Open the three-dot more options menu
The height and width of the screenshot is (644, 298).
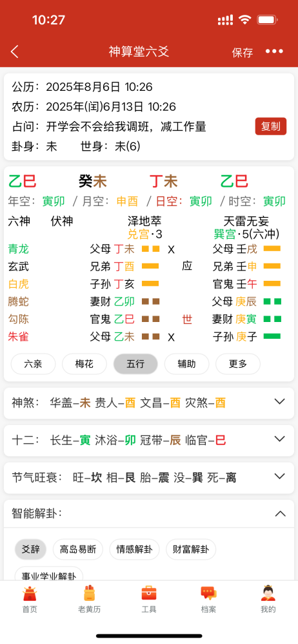coord(274,52)
